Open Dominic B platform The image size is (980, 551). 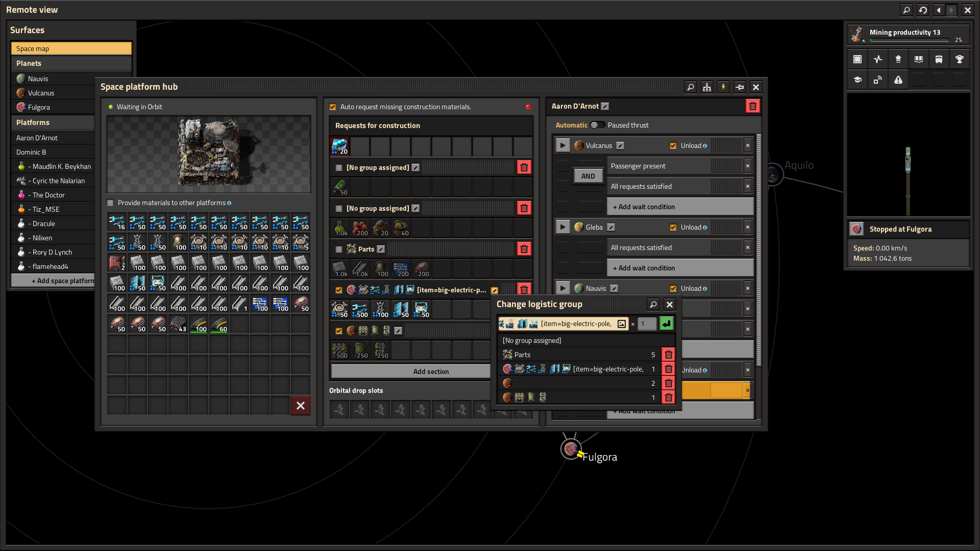click(x=54, y=152)
